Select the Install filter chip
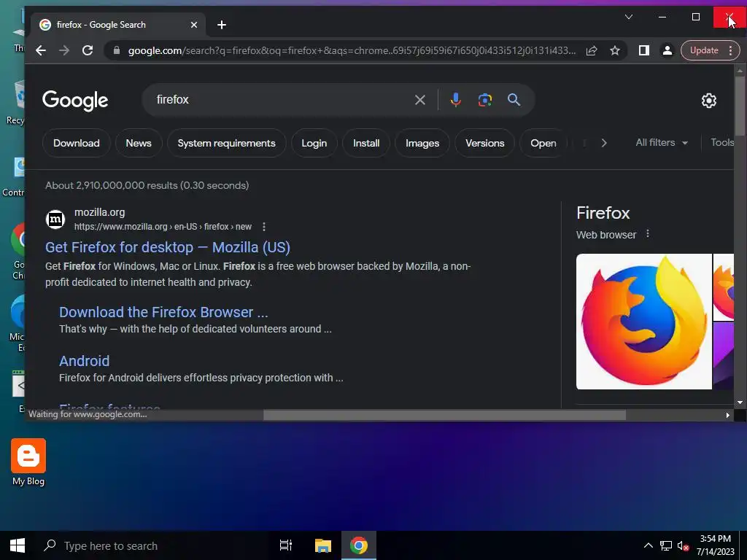The height and width of the screenshot is (560, 747). [366, 143]
